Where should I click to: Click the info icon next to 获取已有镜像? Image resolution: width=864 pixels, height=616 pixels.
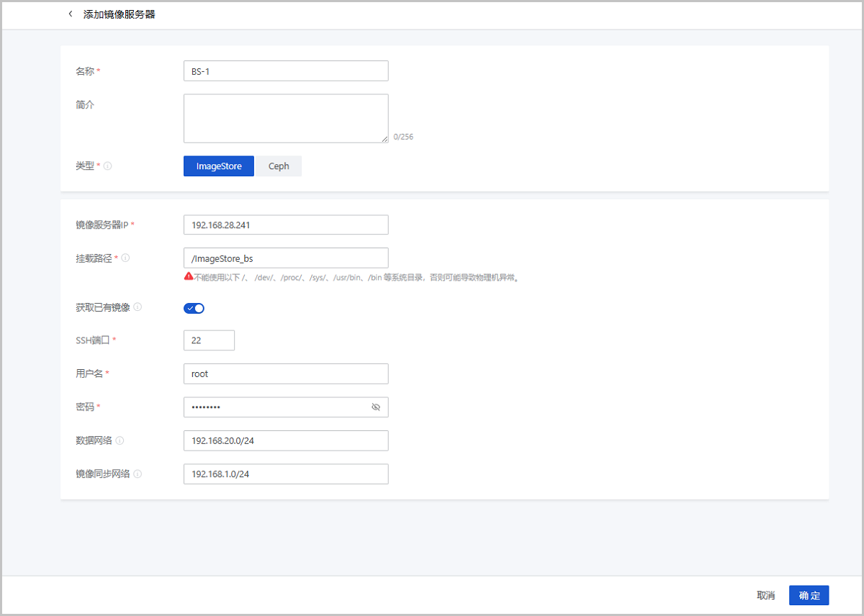(x=138, y=307)
